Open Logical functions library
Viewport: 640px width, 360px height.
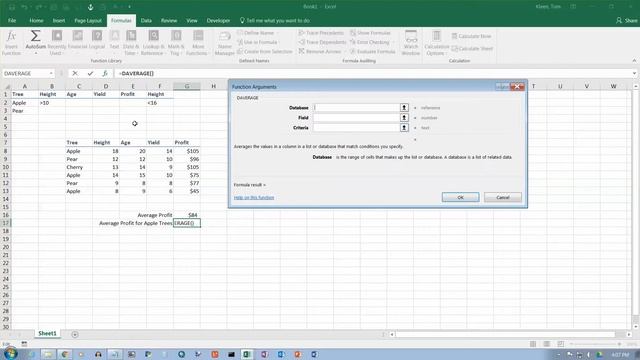(x=97, y=40)
